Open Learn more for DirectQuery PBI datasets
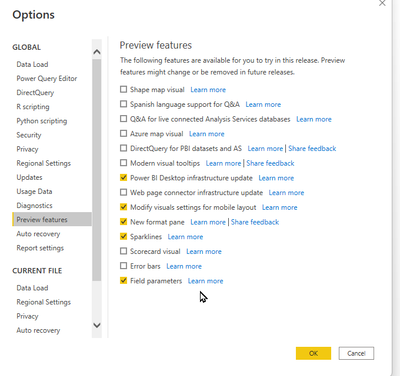Screen dimensions: 400x376 pos(265,148)
